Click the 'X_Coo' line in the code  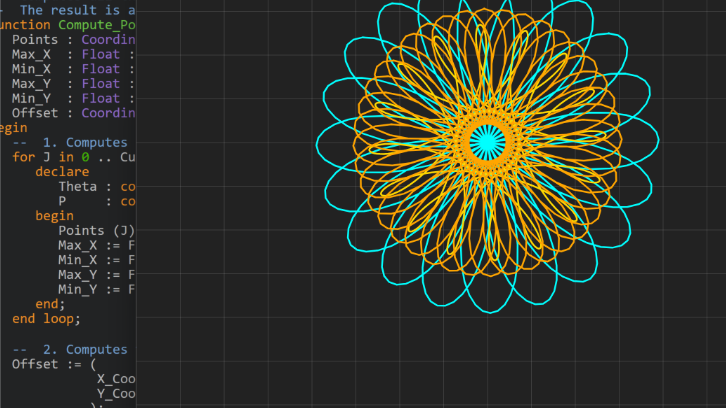tap(115, 379)
